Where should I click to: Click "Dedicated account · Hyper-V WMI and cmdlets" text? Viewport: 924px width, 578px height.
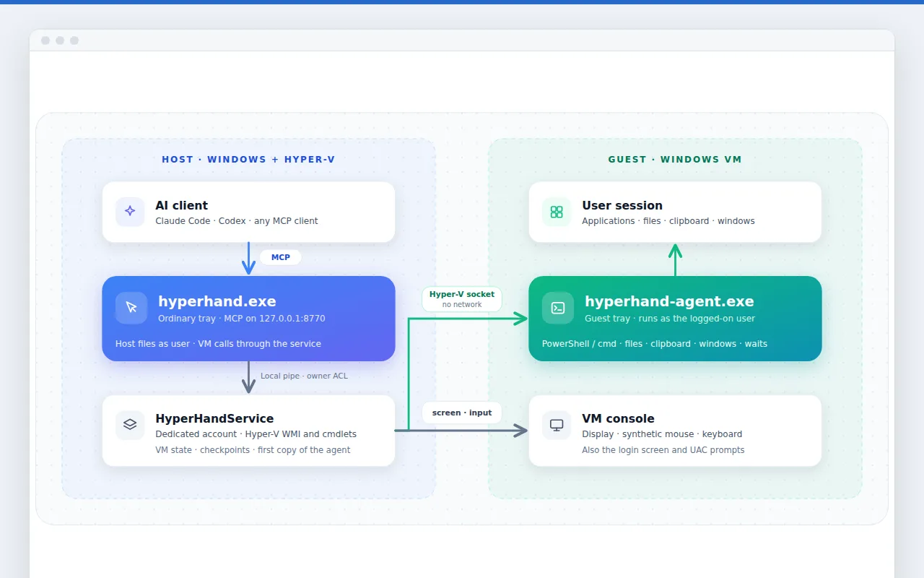point(256,434)
